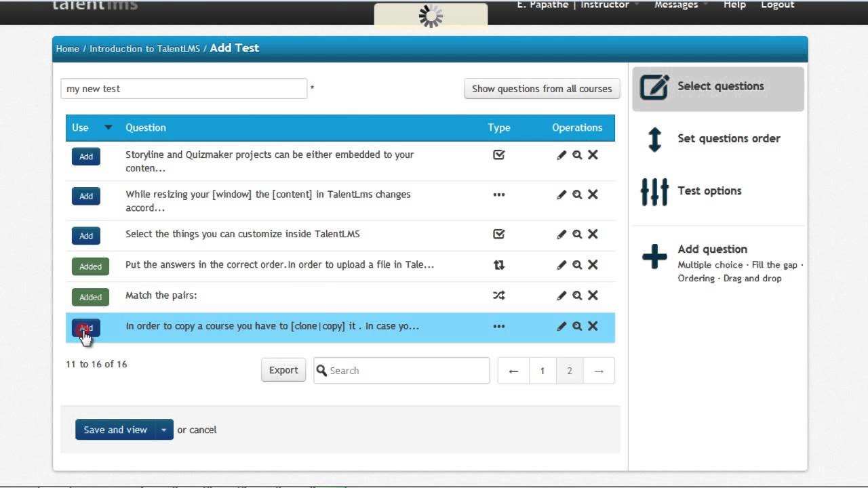This screenshot has width=868, height=488.
Task: Go to the Select questions step
Action: pos(718,89)
